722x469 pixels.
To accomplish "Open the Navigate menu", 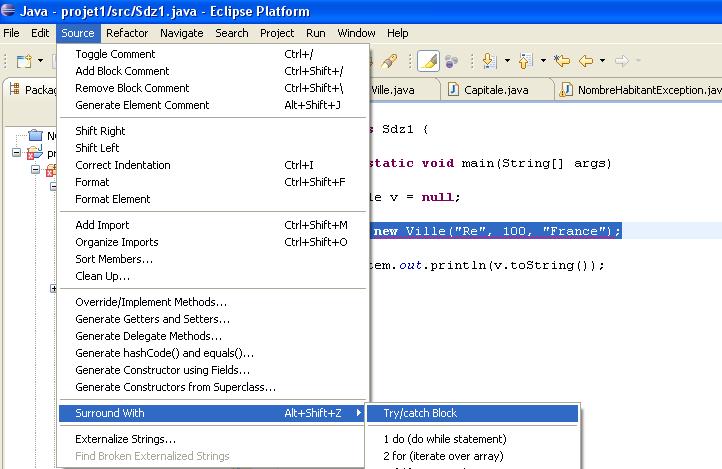I will (181, 33).
